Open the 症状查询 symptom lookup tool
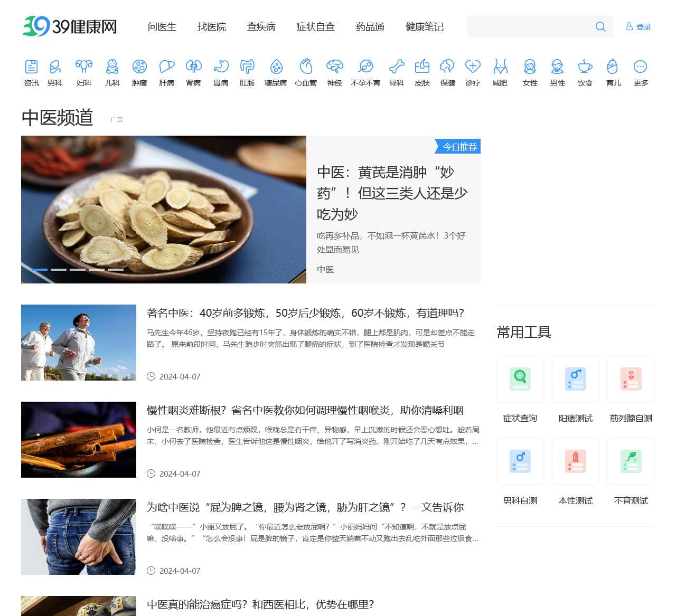 [520, 379]
